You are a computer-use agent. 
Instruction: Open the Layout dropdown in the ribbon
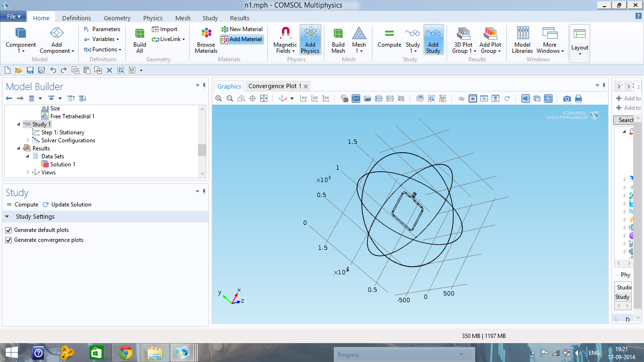click(579, 43)
